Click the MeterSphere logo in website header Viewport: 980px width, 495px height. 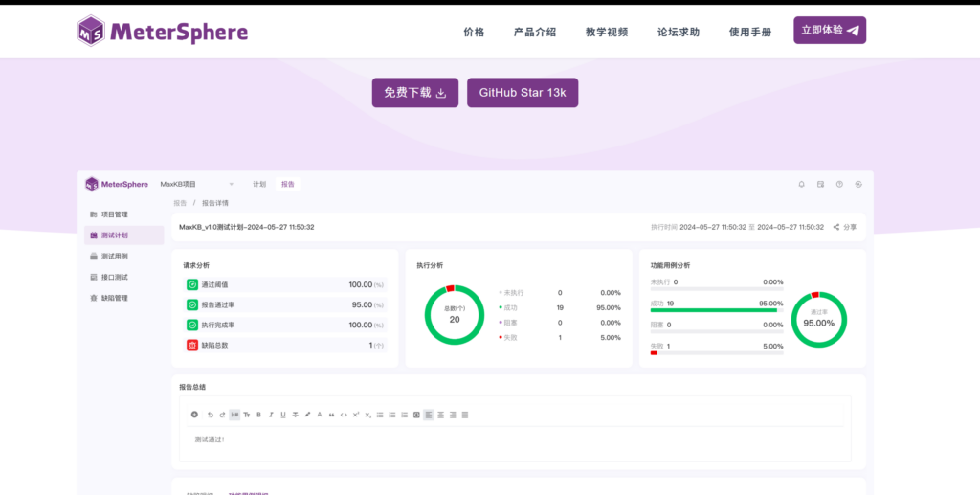162,31
